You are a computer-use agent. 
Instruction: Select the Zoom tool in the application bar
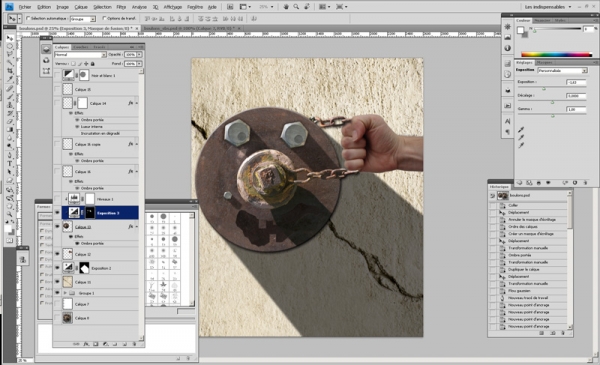click(296, 7)
